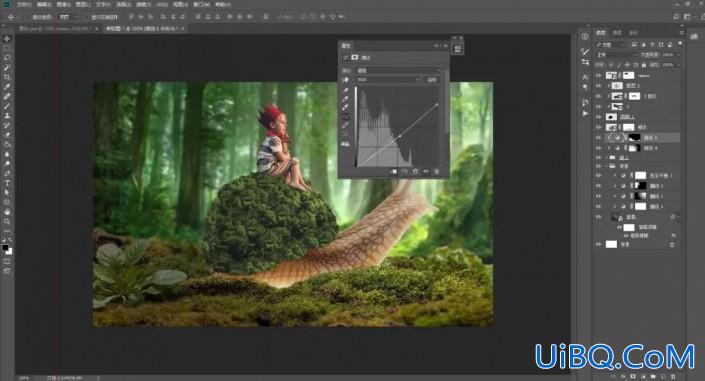Click the Auto button in Curves
The width and height of the screenshot is (705, 381).
tap(432, 80)
